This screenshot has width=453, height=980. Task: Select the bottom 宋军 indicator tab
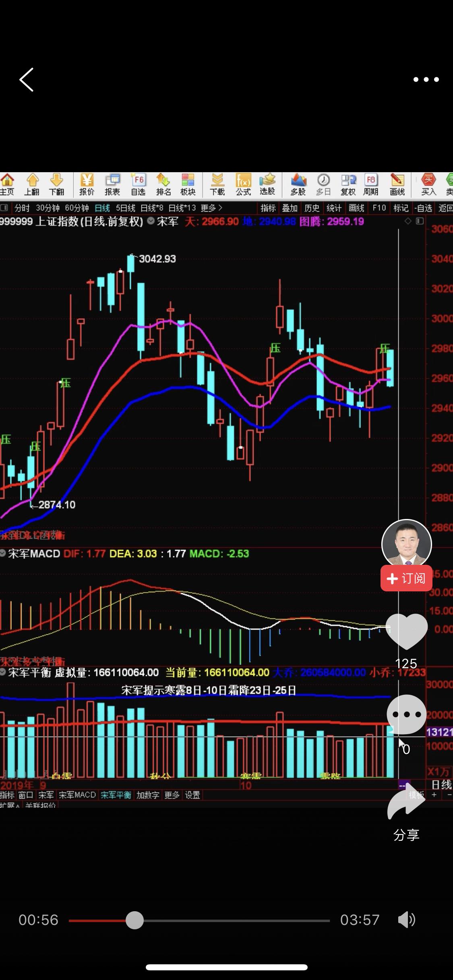[x=46, y=795]
